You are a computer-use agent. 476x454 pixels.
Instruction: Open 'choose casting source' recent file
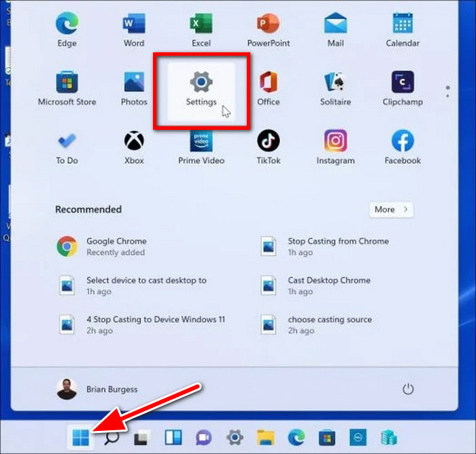316,325
